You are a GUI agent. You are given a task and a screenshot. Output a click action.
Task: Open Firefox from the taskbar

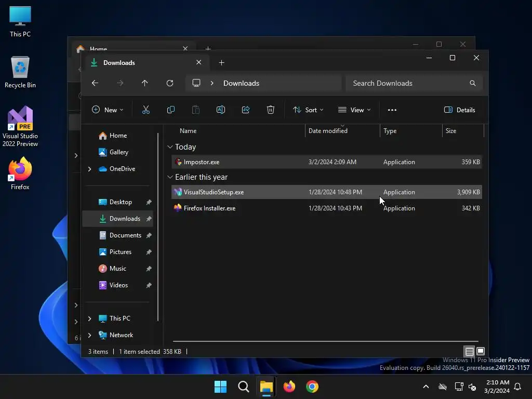(x=289, y=387)
